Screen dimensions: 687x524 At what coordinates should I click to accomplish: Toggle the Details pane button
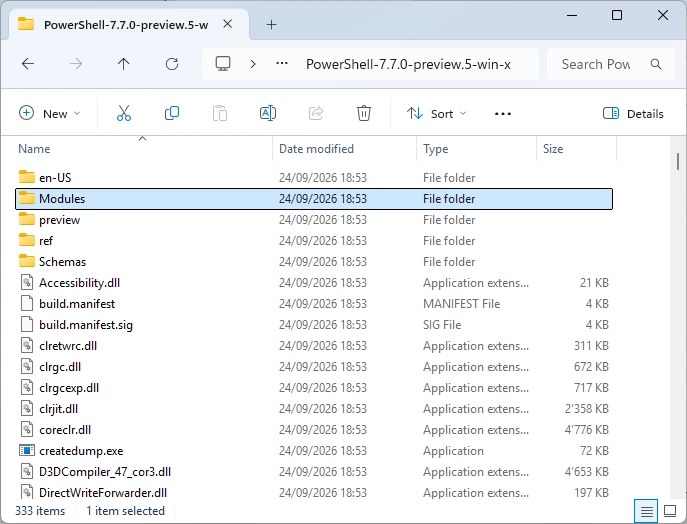633,113
